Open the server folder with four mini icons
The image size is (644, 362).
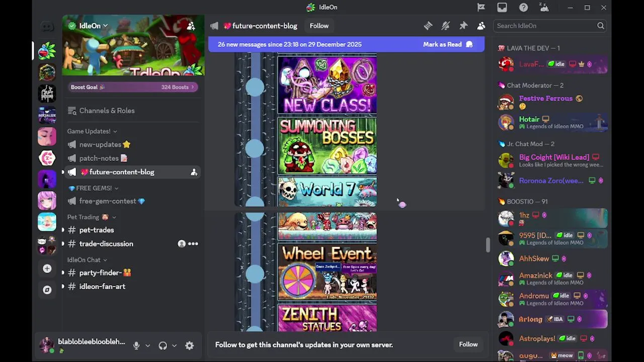click(x=47, y=244)
